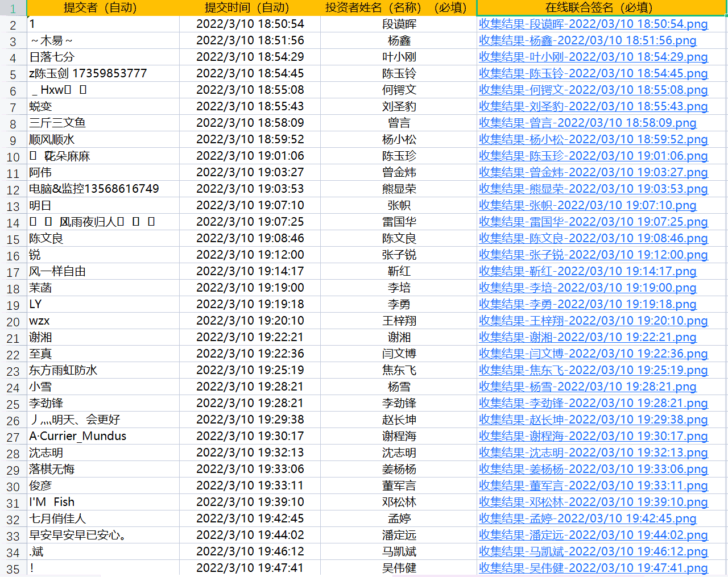The image size is (728, 577).
Task: Open the 王梓翔 19:20:10 png link
Action: coord(593,321)
